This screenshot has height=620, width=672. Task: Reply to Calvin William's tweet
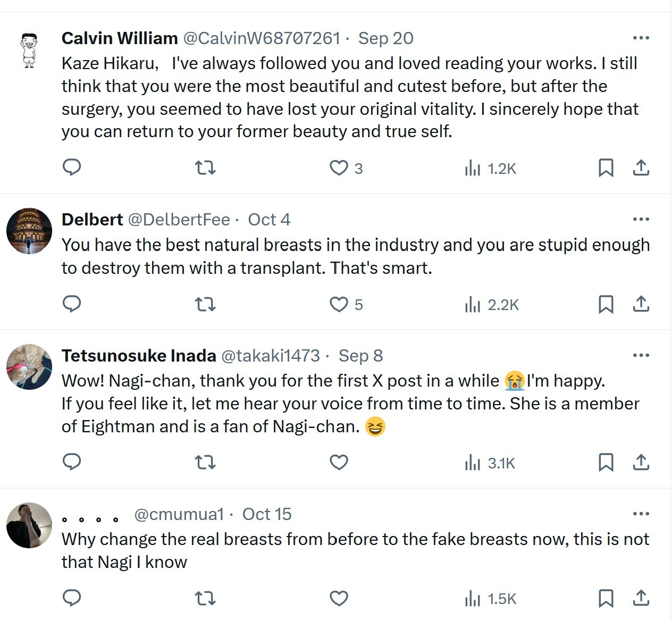click(72, 167)
